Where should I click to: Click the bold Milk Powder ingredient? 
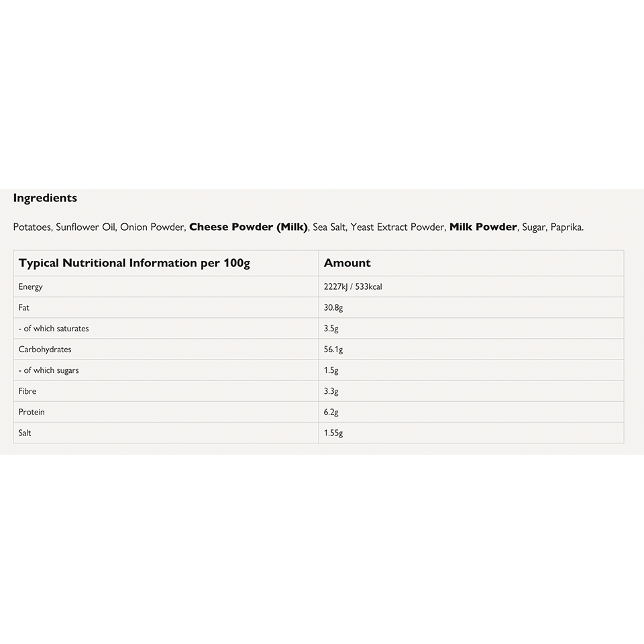(483, 227)
